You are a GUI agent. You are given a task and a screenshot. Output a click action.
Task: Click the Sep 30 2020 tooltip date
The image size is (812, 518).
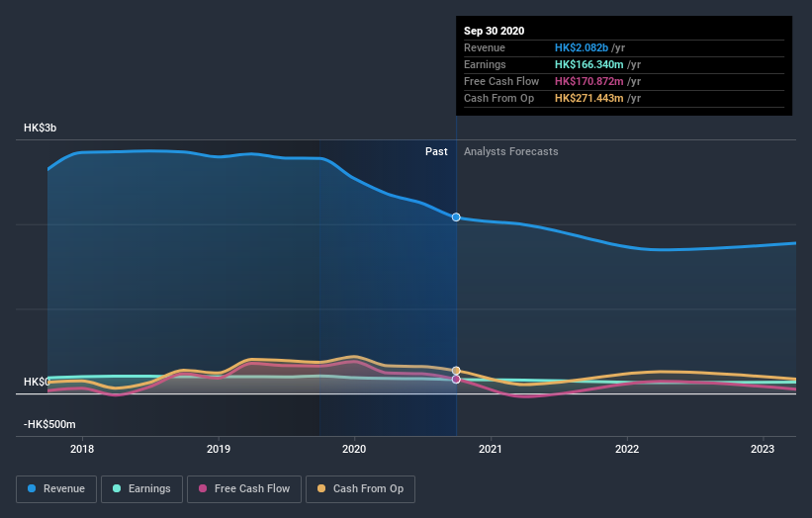[495, 31]
